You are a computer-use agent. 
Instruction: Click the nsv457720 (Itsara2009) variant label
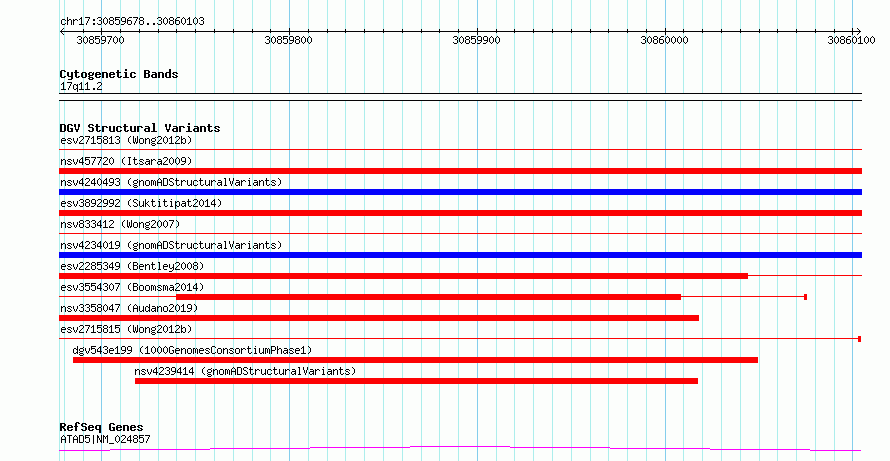[x=126, y=161]
